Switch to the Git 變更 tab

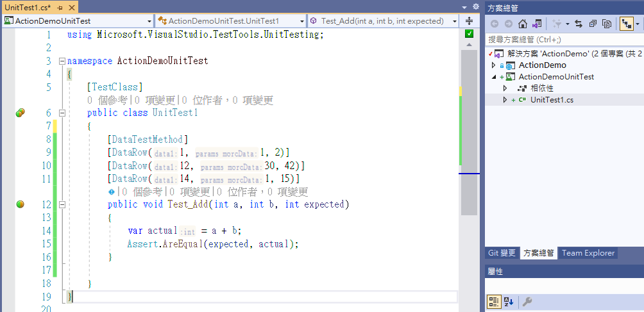[502, 253]
